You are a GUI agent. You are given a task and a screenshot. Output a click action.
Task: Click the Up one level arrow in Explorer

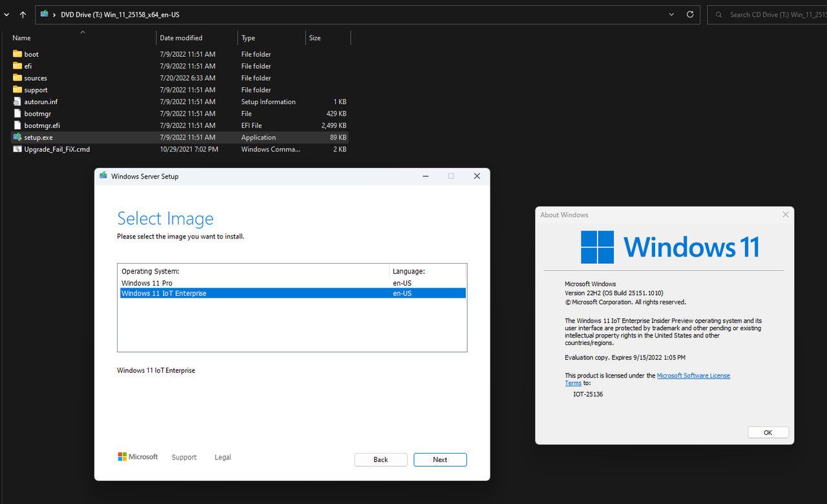(23, 14)
